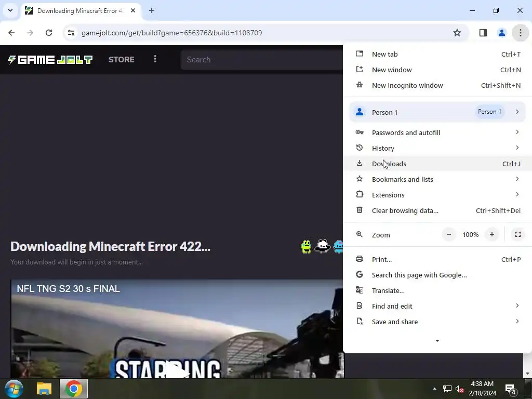
Task: Show more menu items with bottom arrow
Action: coord(437,341)
